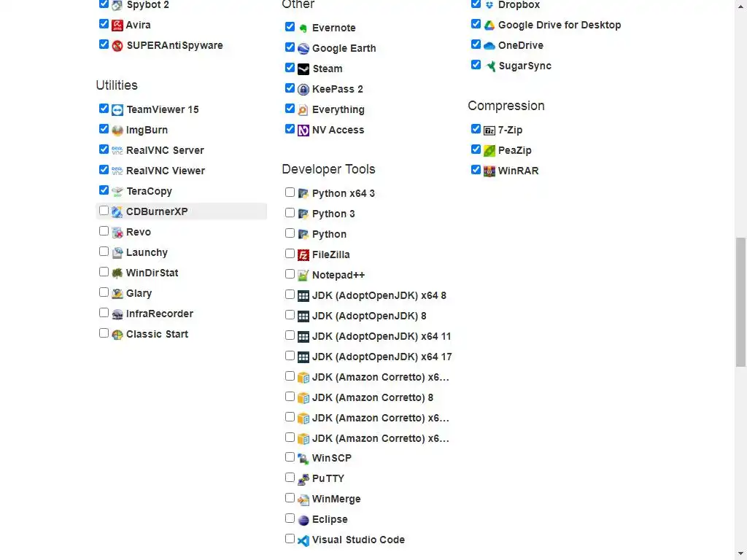Click the 'PuTTY' label text
This screenshot has width=747, height=560.
328,478
